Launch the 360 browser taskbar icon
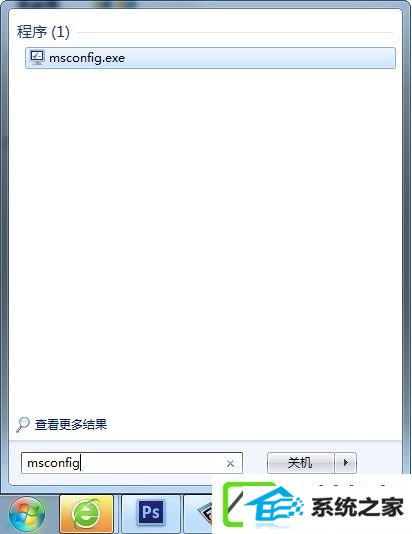412x534 pixels. coord(86,514)
